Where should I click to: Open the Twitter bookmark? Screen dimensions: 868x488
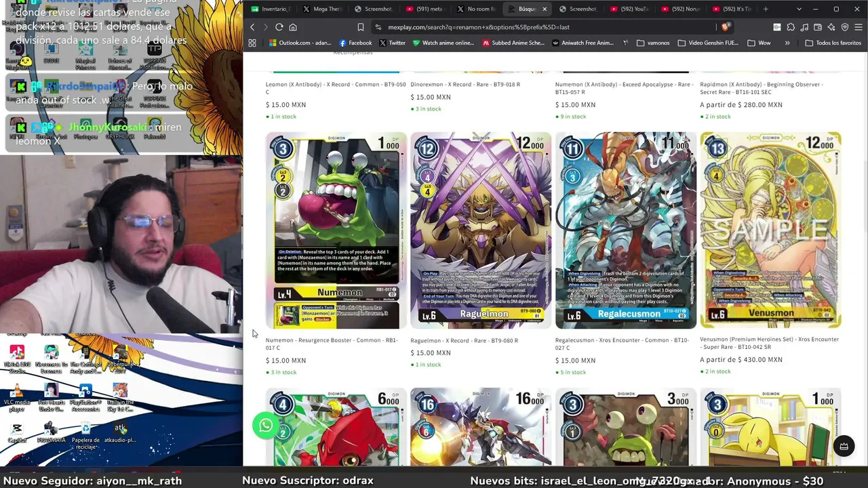(392, 43)
